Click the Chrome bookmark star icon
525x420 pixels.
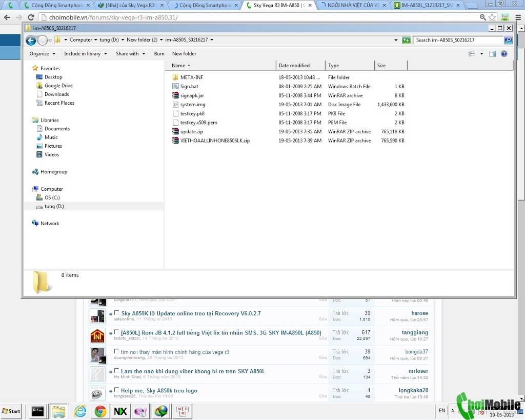coord(492,17)
